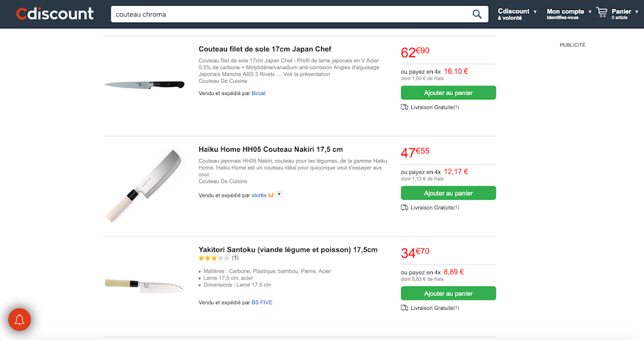Open Cdiscount à volonté dropdown menu
Screen dimensions: 644x340
pos(517,14)
